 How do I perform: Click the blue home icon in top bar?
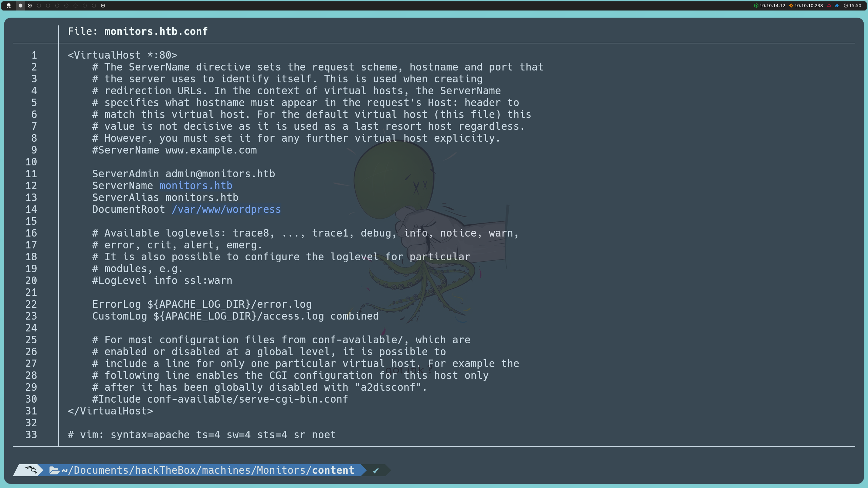pyautogui.click(x=837, y=5)
